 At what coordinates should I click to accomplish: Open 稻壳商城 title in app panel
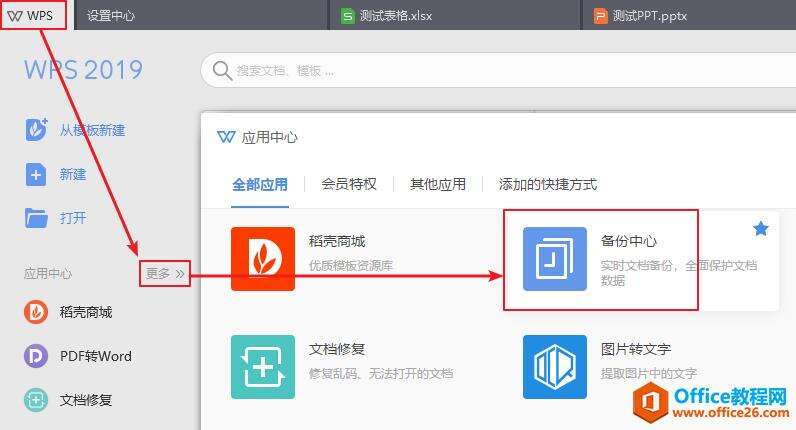click(x=337, y=241)
